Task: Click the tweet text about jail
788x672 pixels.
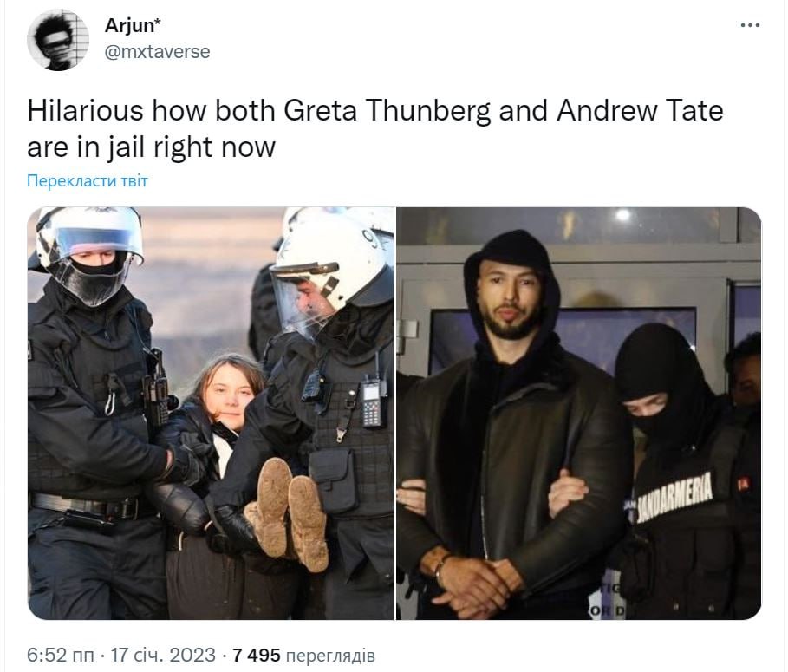Action: tap(374, 128)
